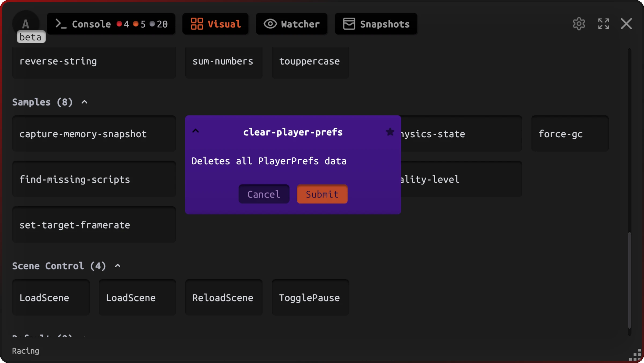Click the Racing label in status bar
The image size is (644, 363).
coord(26,351)
